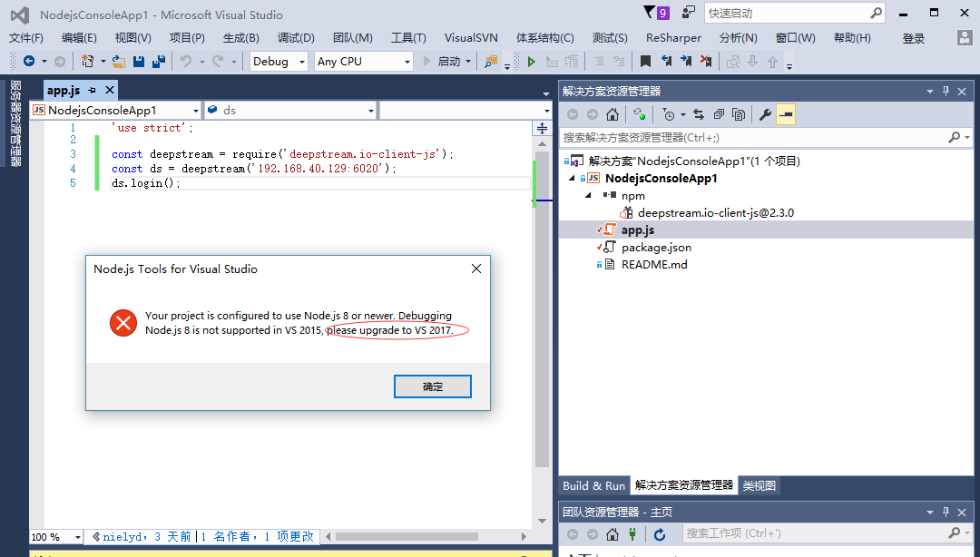Go to previous bookmark icon
This screenshot has width=980, height=557.
[x=666, y=62]
